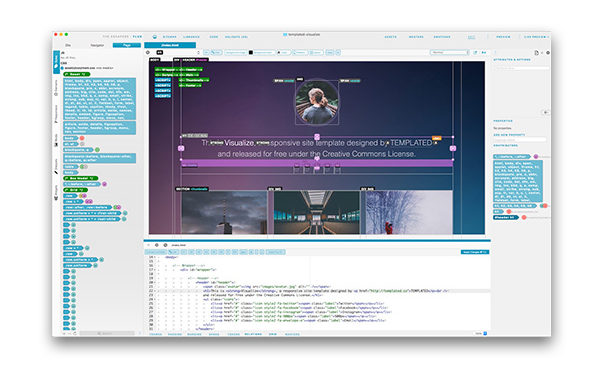This screenshot has width=606, height=371.
Task: Click the Apply Changes button
Action: click(475, 252)
